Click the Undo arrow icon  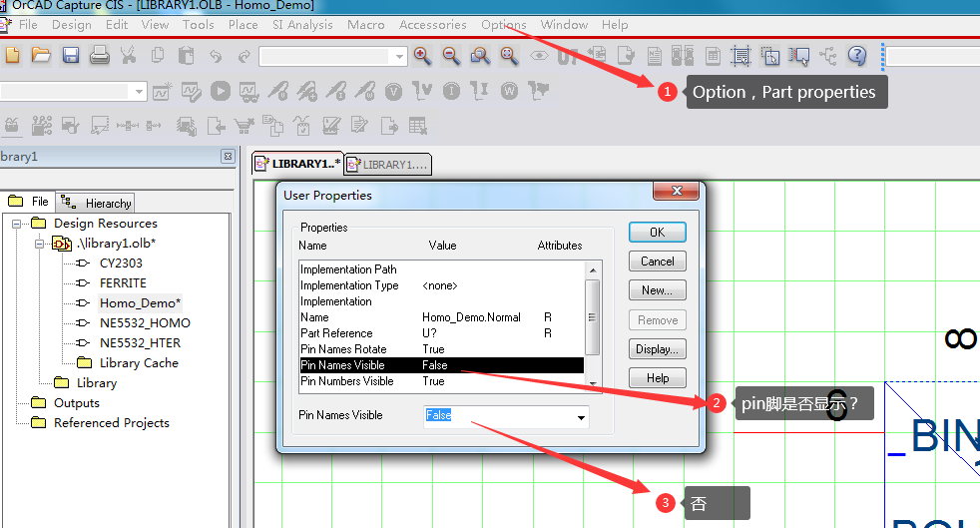coord(216,56)
